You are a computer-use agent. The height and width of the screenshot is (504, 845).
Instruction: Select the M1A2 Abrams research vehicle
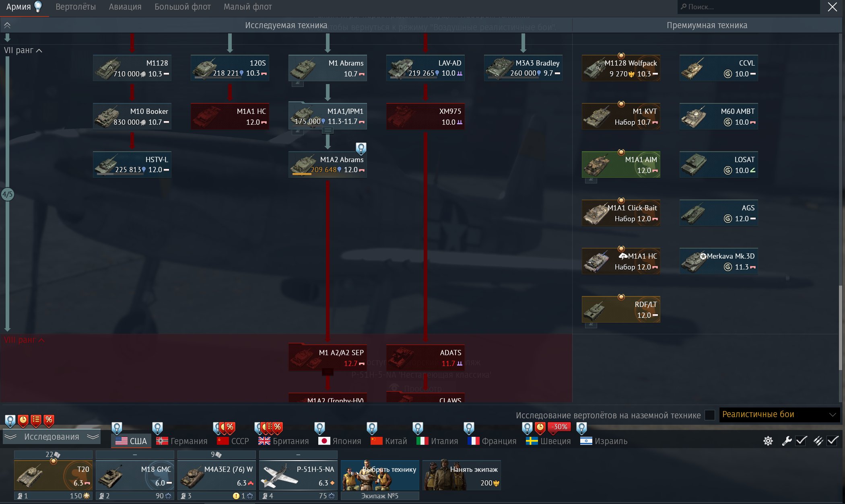pyautogui.click(x=328, y=165)
